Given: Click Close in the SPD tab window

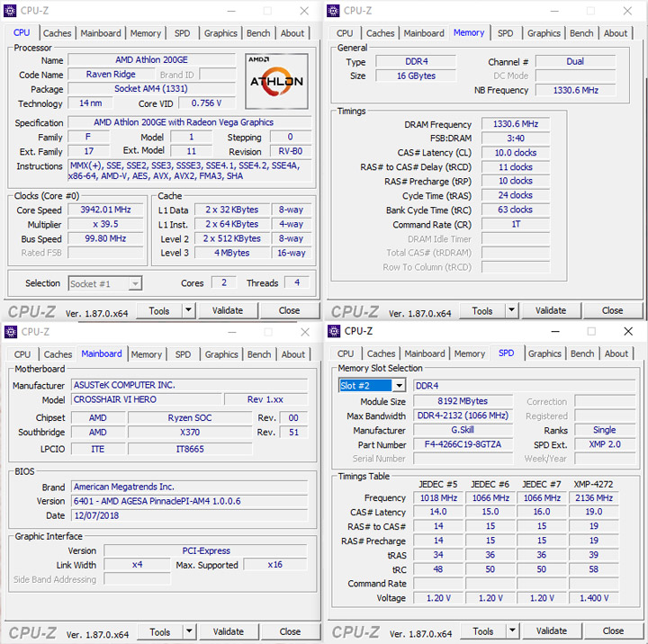Looking at the screenshot, I should point(613,631).
